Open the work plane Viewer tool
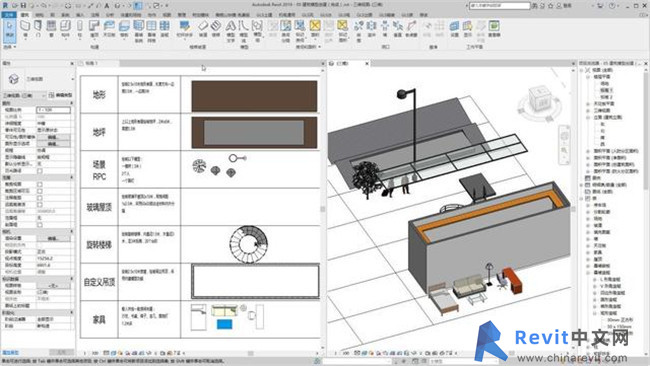Screen dimensions: 650x366 pyautogui.click(x=494, y=29)
